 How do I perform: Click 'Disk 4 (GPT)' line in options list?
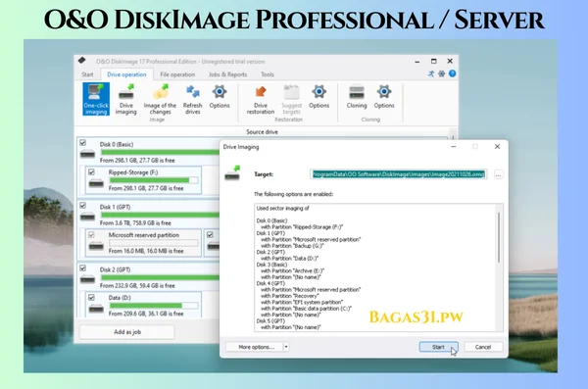pos(270,283)
